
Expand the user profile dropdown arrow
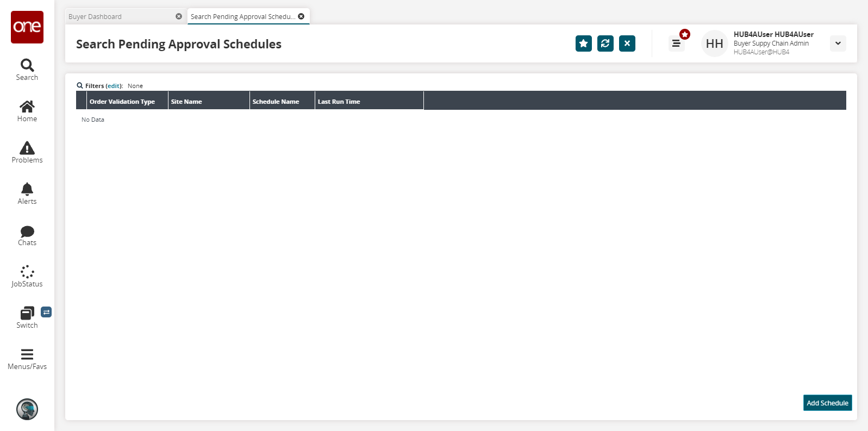tap(838, 43)
